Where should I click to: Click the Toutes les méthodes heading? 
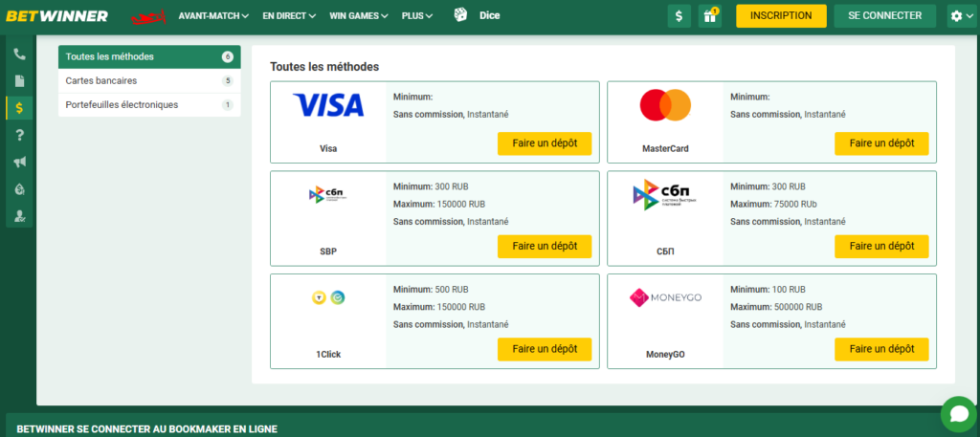(324, 67)
